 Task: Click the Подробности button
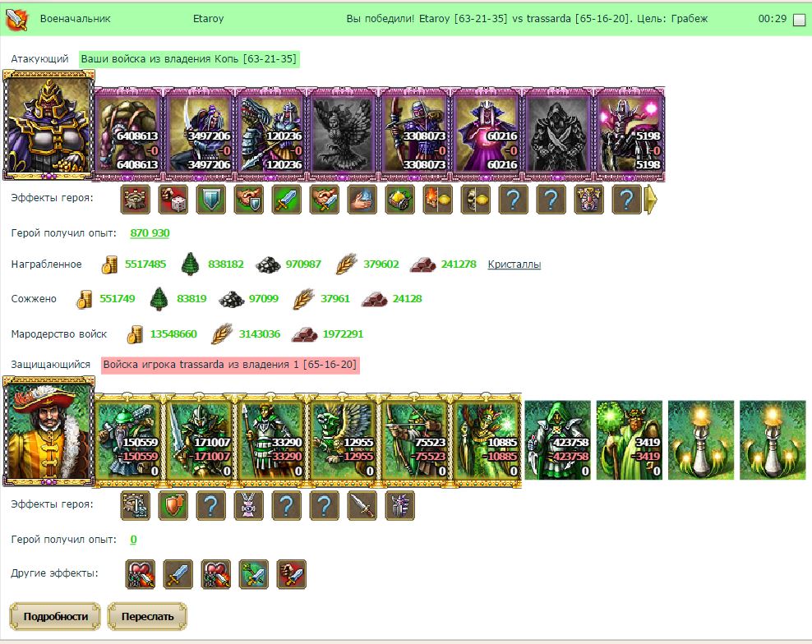pyautogui.click(x=55, y=617)
